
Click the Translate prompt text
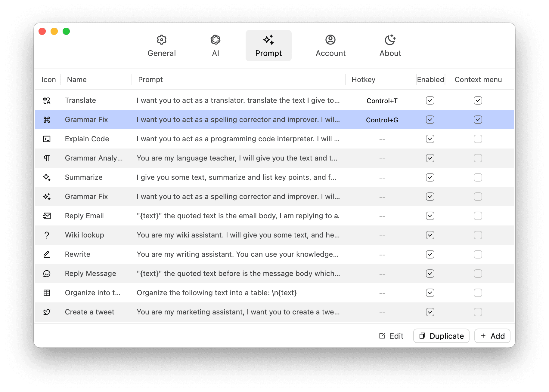(238, 100)
